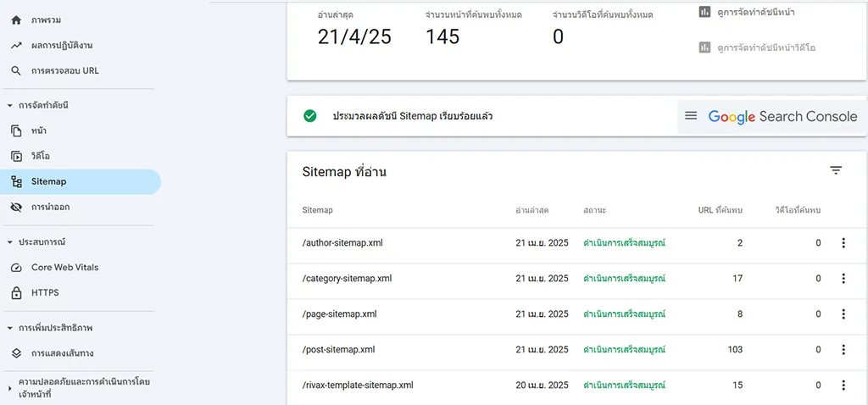This screenshot has height=405, width=868.
Task: Click the bar chart icon for page indexing
Action: tap(704, 12)
